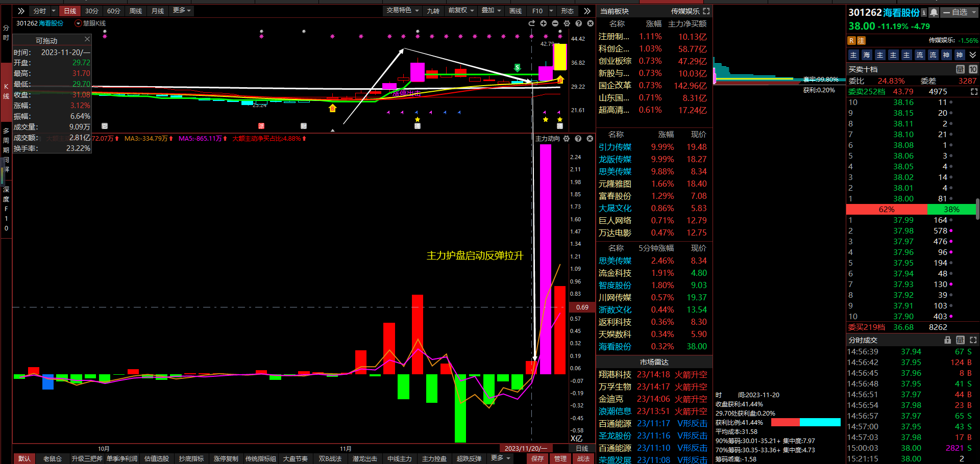The image size is (980, 464).
Task: Click the 画线 drawing button
Action: [x=516, y=11]
